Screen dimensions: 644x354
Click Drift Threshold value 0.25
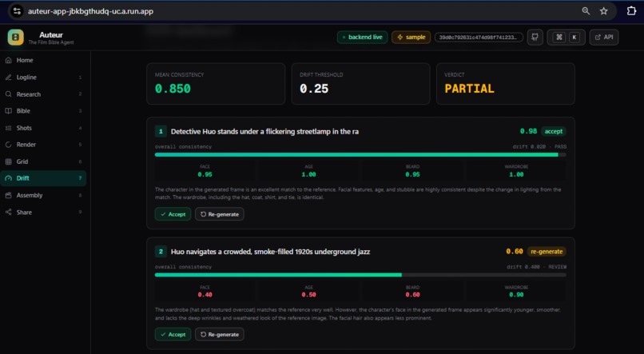(x=314, y=89)
